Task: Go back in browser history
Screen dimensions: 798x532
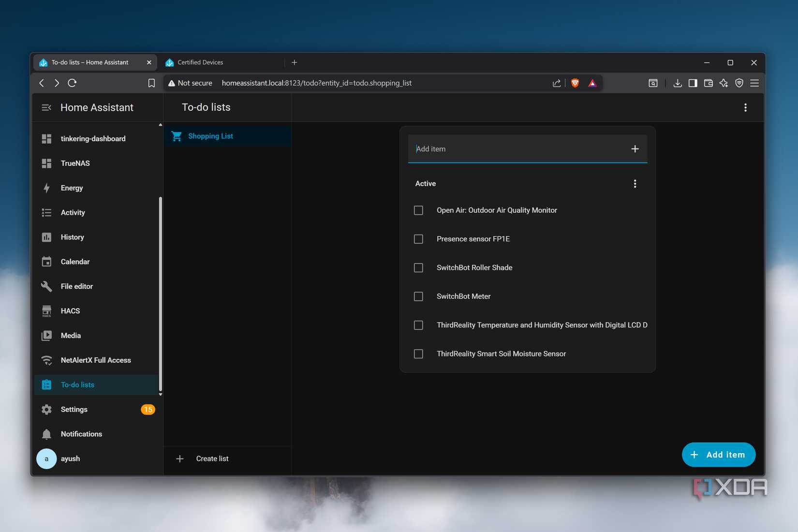Action: tap(42, 83)
